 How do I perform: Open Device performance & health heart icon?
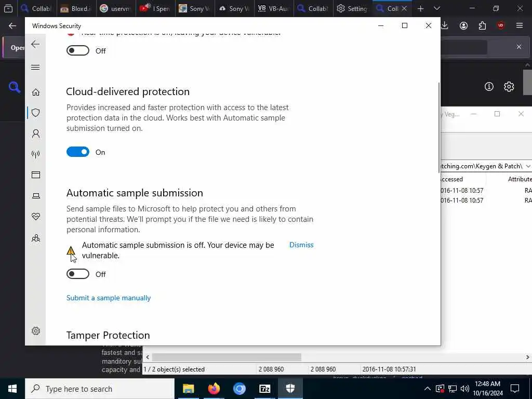[36, 217]
